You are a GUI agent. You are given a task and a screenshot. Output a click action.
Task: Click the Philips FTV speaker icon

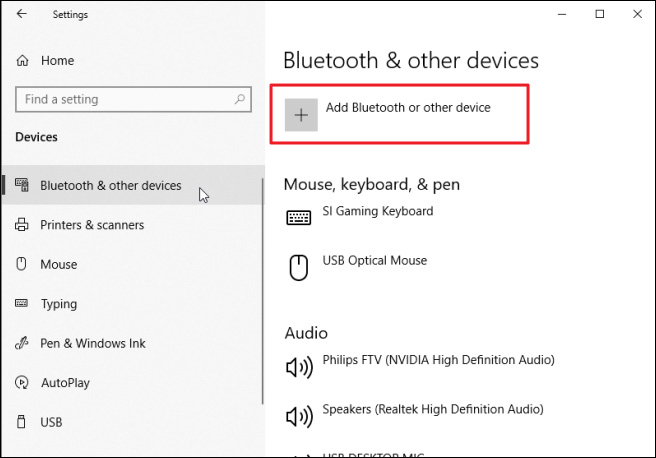(299, 367)
